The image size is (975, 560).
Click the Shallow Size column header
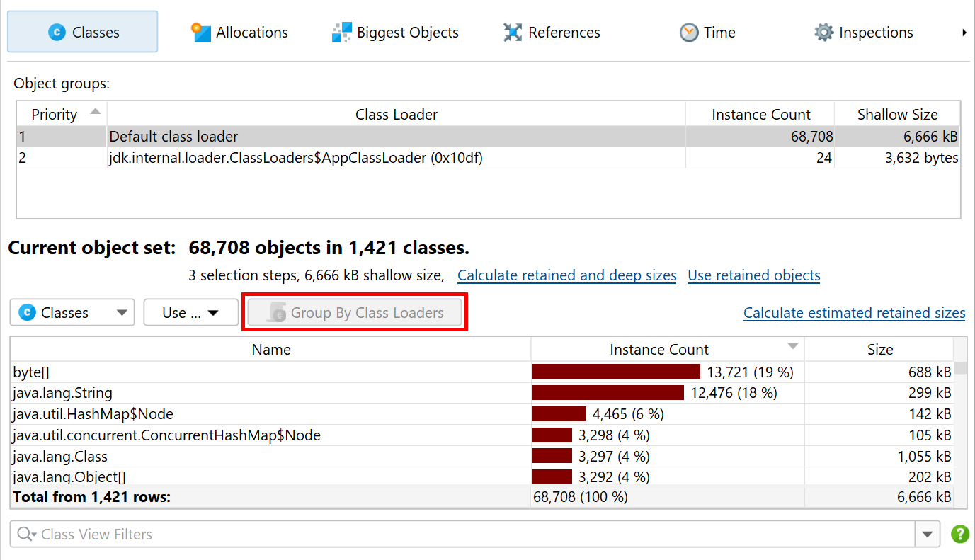coord(897,115)
